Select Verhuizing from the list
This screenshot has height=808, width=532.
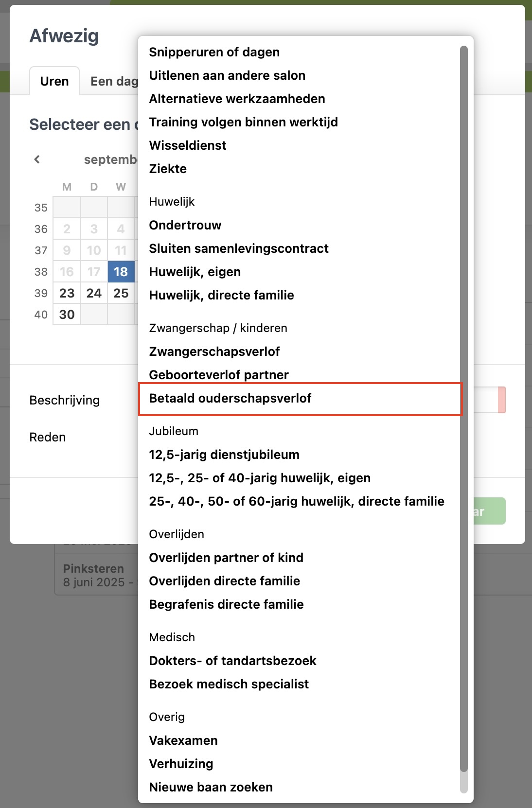pyautogui.click(x=181, y=764)
